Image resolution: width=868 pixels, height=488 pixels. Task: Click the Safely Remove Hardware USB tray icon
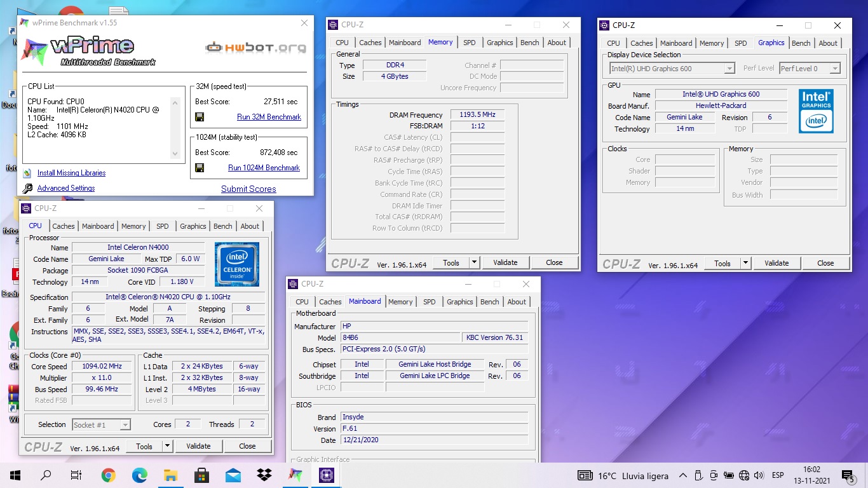pyautogui.click(x=698, y=475)
